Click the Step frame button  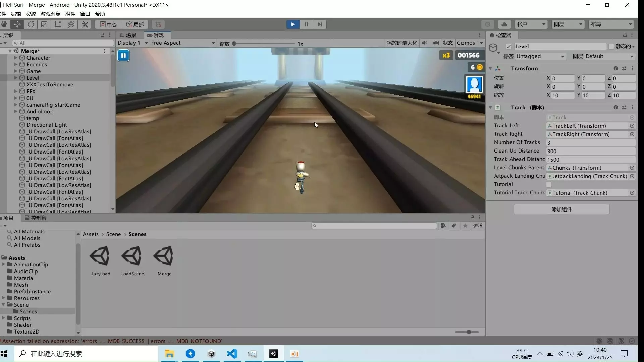click(320, 24)
